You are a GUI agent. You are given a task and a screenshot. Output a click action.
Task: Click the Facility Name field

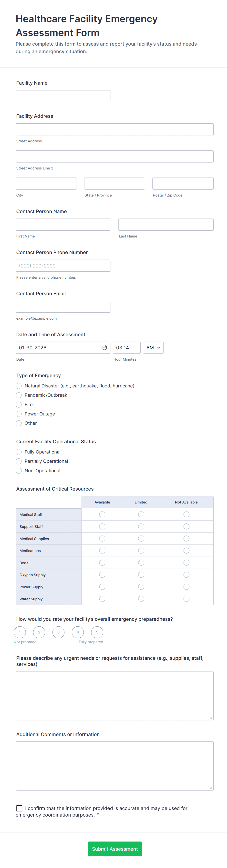63,96
